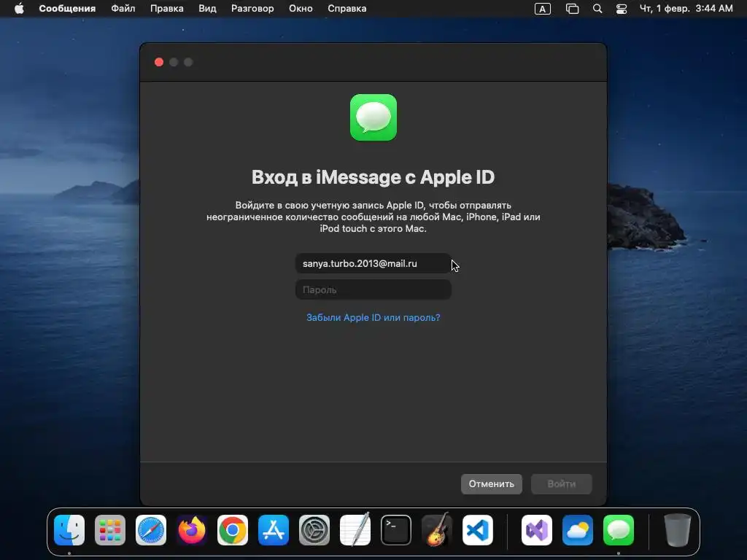This screenshot has width=747, height=560.
Task: Open Visual Studio Code from the Dock
Action: click(x=478, y=530)
